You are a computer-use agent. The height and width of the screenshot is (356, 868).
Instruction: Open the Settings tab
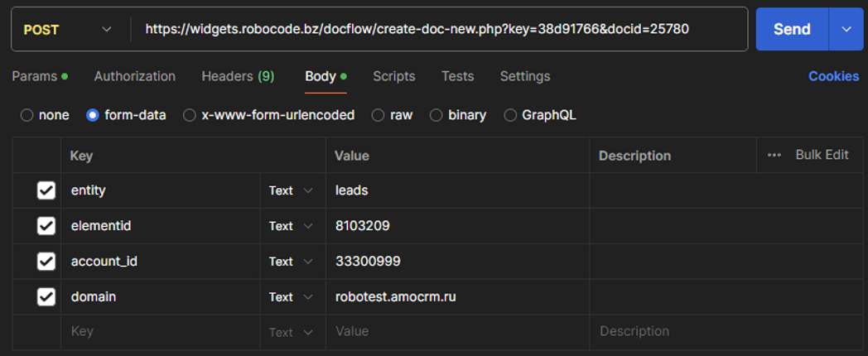point(525,76)
